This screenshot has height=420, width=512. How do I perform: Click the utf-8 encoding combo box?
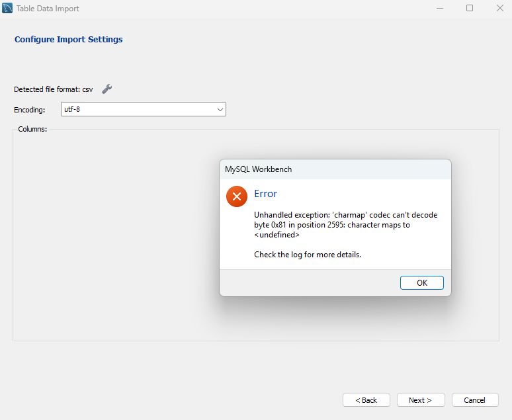point(144,109)
